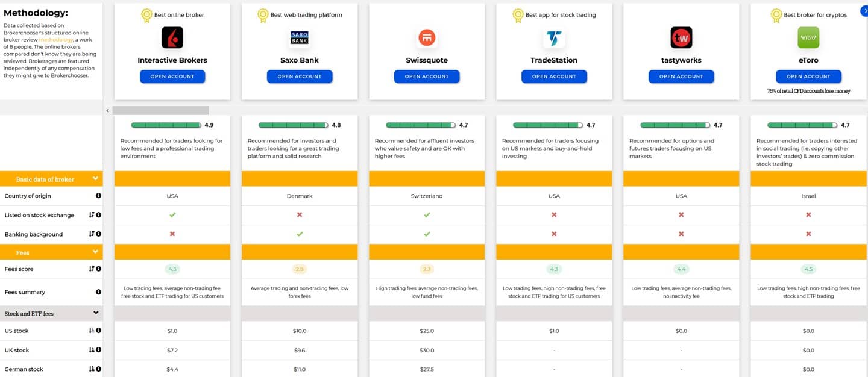Click the Saxo Bank 4.8 rating bar

(294, 125)
